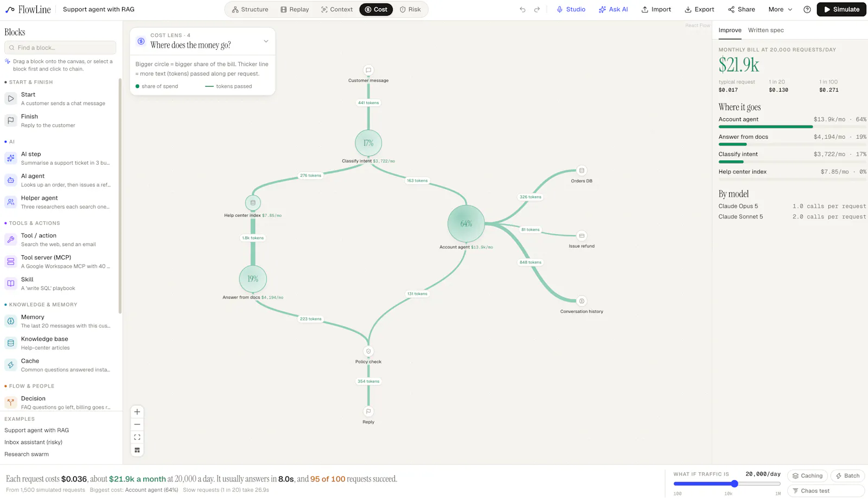
Task: Open the More dropdown menu
Action: [780, 9]
